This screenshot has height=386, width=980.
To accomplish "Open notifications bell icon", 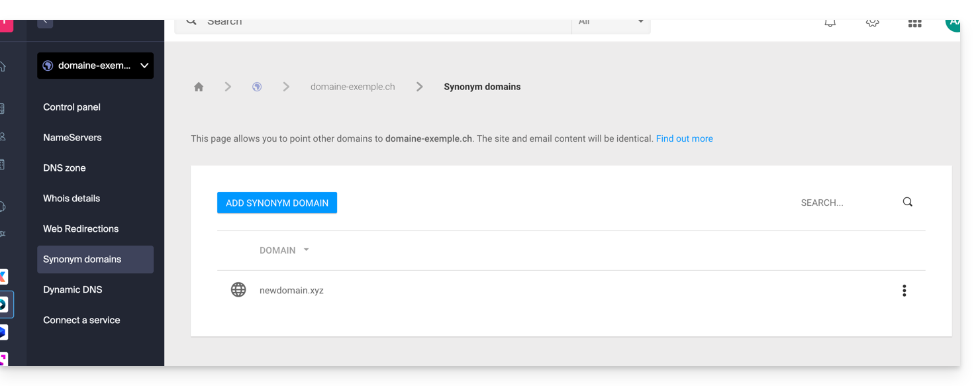I will point(830,23).
